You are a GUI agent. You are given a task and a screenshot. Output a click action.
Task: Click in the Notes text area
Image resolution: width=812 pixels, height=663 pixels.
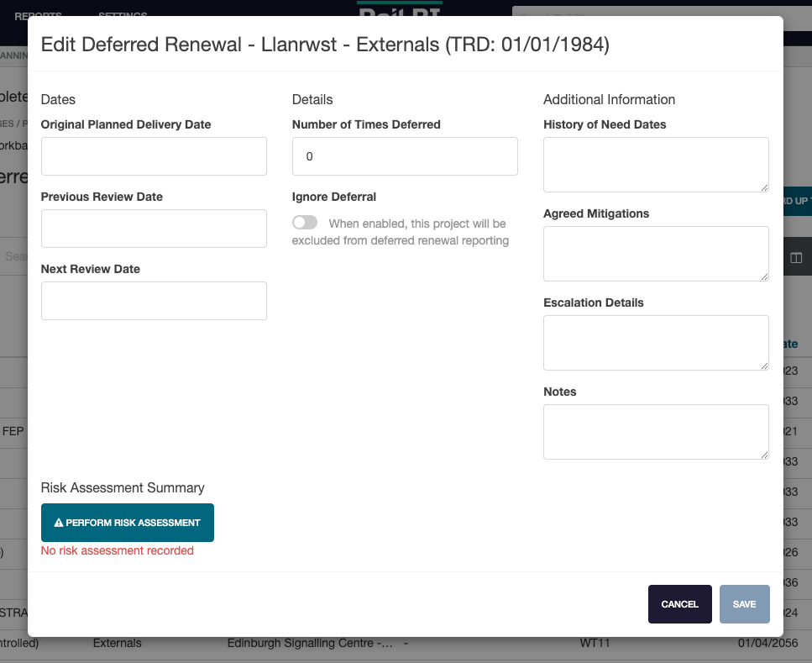[655, 431]
